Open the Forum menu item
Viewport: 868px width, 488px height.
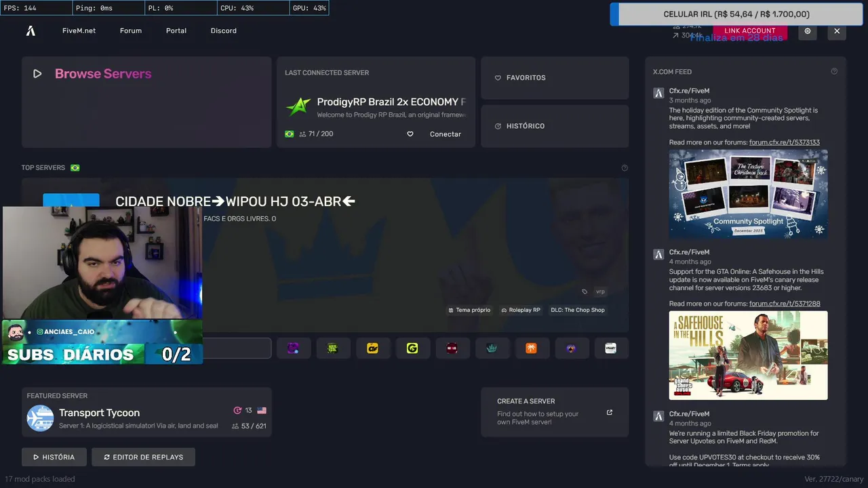[131, 30]
